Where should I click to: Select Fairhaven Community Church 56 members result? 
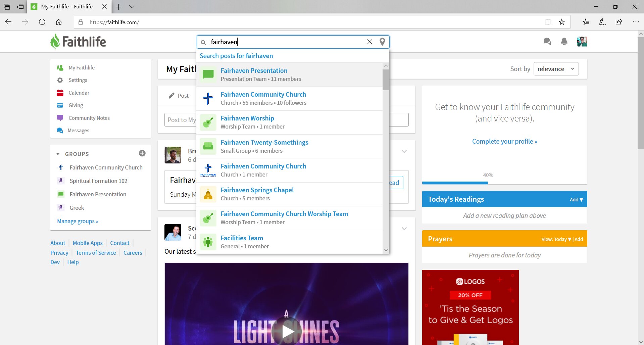[290, 98]
